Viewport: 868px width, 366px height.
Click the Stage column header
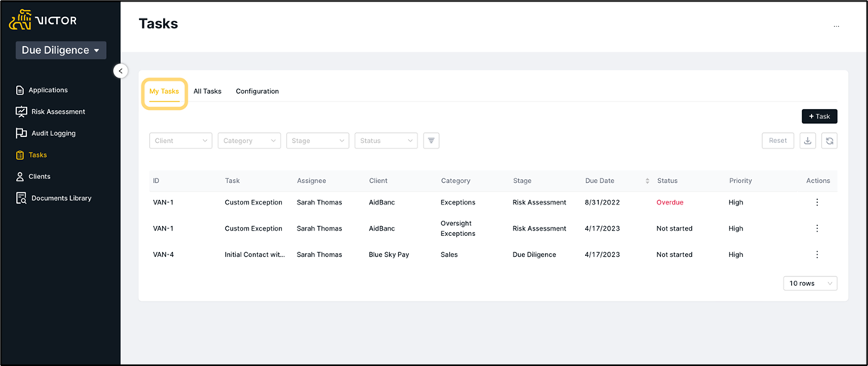522,181
